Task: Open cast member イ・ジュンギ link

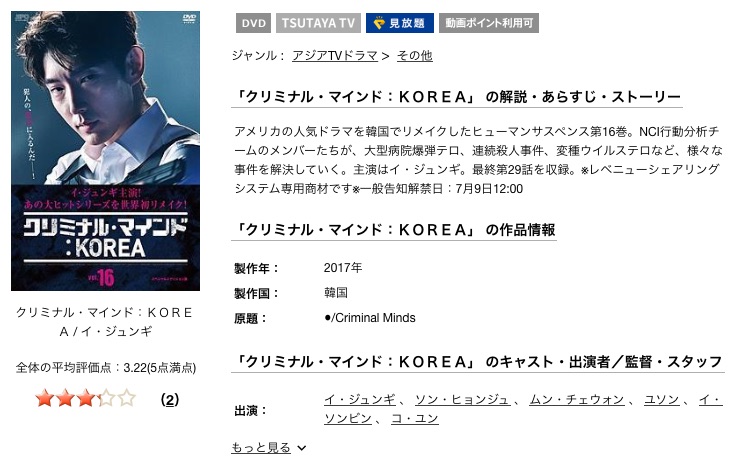Action: (360, 400)
